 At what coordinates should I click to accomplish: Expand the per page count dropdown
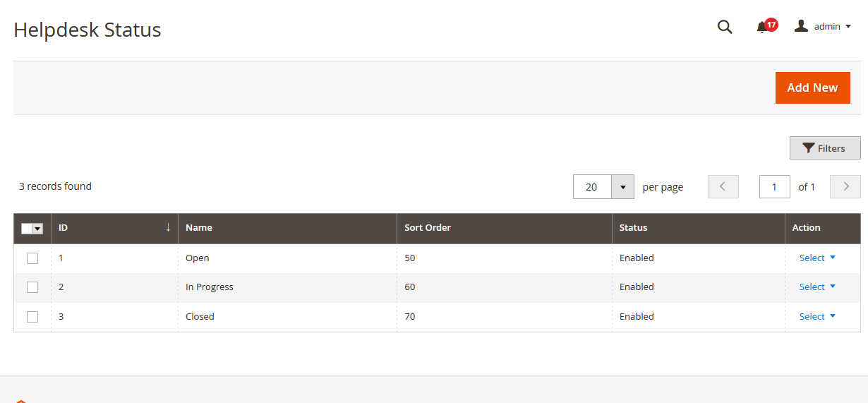(622, 187)
